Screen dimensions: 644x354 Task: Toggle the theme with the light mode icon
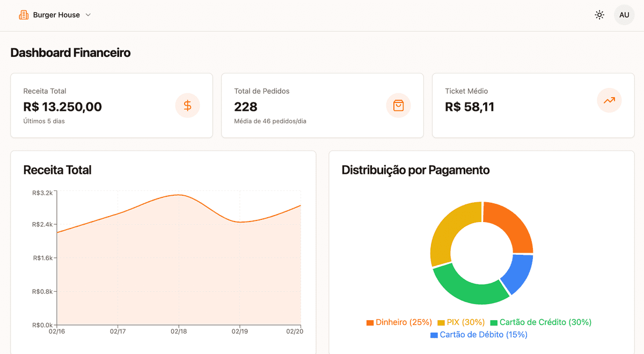tap(599, 14)
